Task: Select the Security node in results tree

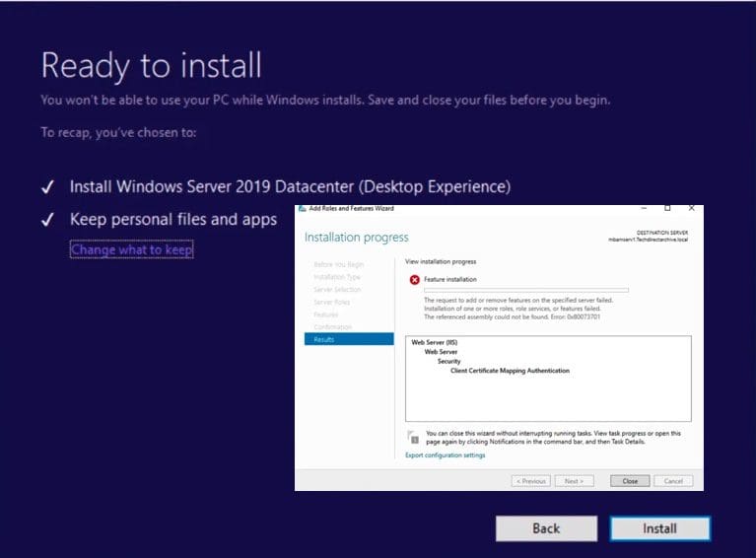Action: tap(449, 361)
